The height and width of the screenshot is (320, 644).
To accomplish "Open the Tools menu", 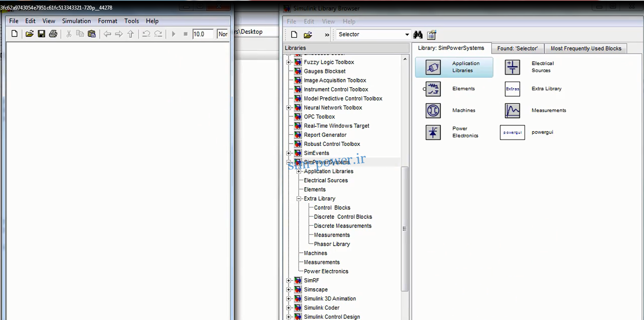I will (131, 21).
